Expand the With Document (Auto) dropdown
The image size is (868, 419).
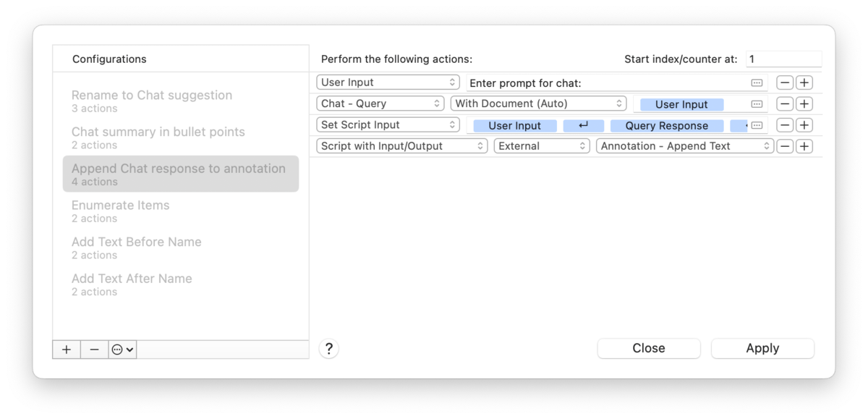(x=538, y=103)
